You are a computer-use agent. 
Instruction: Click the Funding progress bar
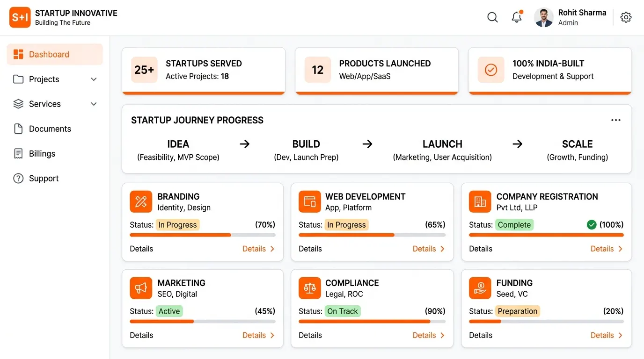pos(546,322)
